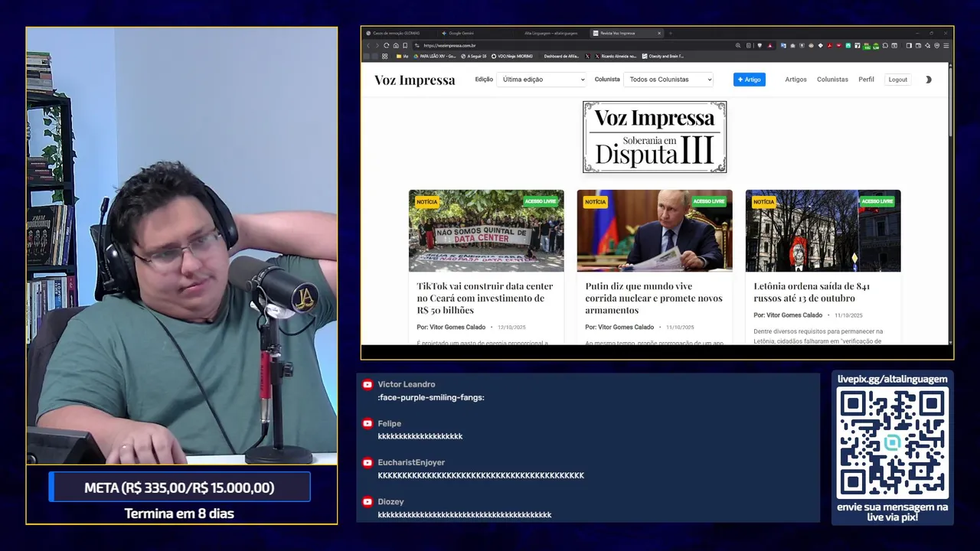Open Brave Shields lion icon
This screenshot has height=551, width=980.
click(759, 46)
